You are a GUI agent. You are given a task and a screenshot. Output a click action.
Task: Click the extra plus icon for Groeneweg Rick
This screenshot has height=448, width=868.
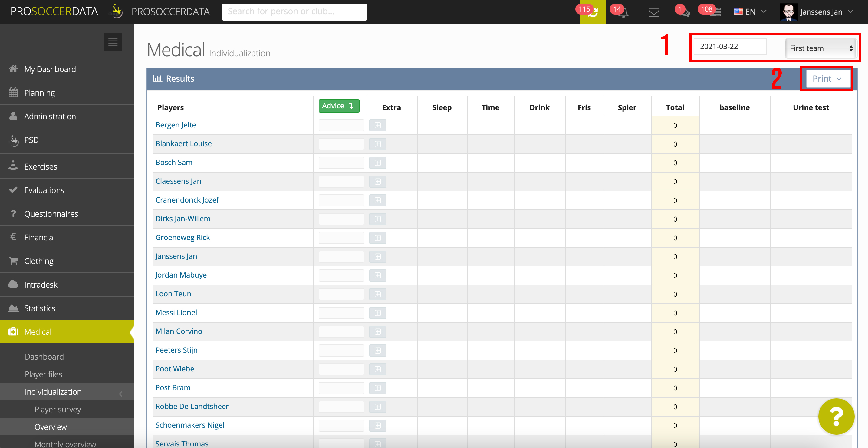[378, 238]
